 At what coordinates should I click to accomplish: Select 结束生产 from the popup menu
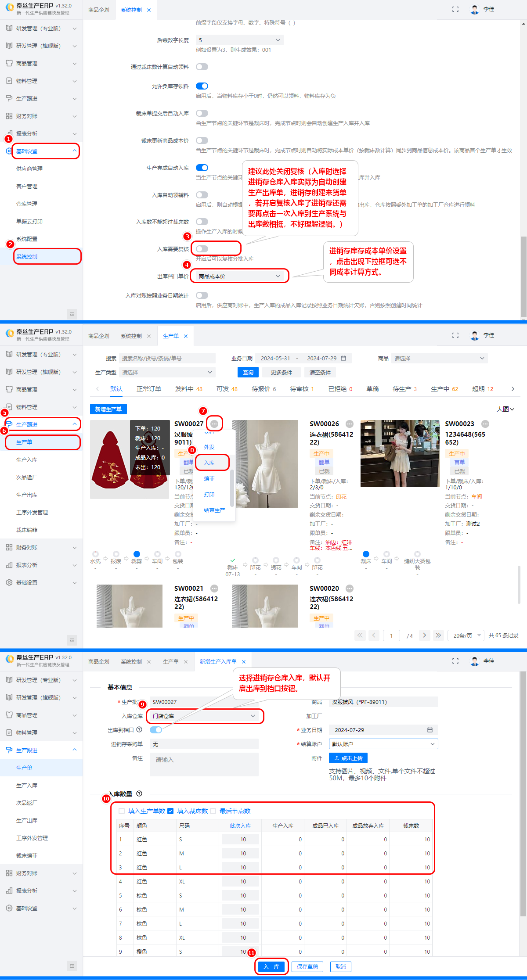tap(214, 510)
